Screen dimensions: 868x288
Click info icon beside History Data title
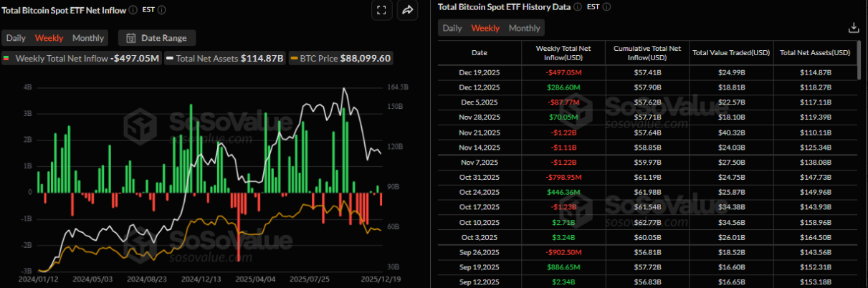click(x=578, y=7)
